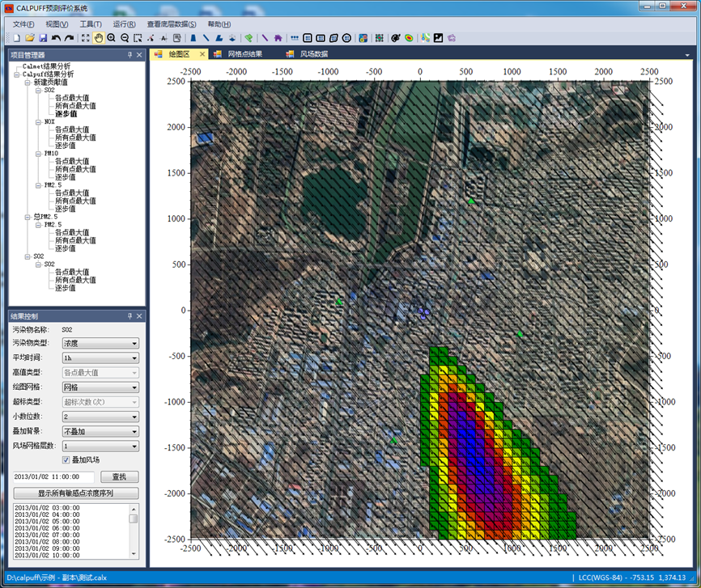Viewport: 701px width, 588px height.
Task: Click the Save file icon
Action: pyautogui.click(x=43, y=38)
